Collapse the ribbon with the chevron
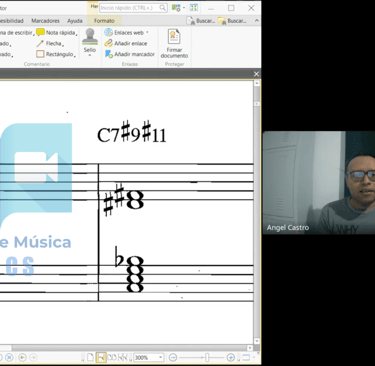The image size is (375, 366). click(256, 21)
